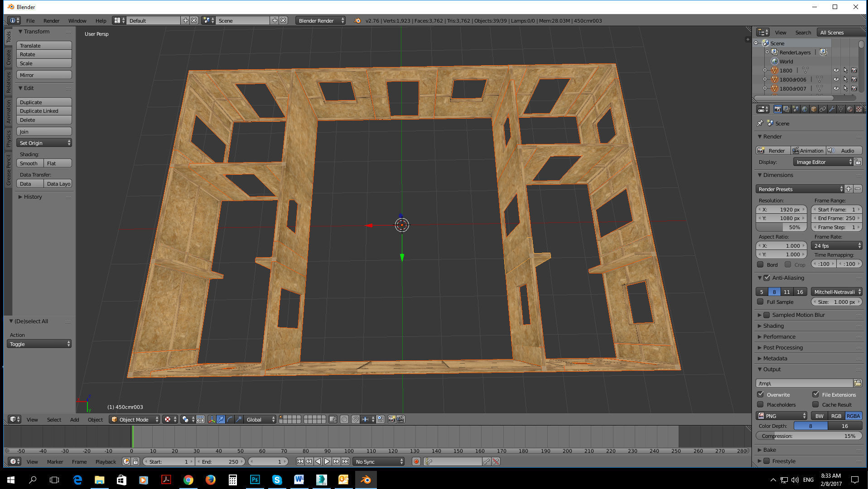Toggle renderability camera for 1800 object
The width and height of the screenshot is (868, 489).
(x=854, y=70)
